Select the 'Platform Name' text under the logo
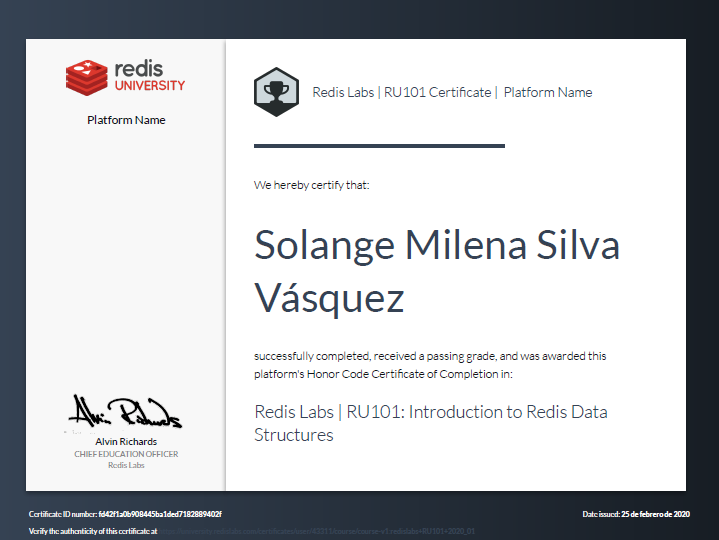 click(126, 120)
